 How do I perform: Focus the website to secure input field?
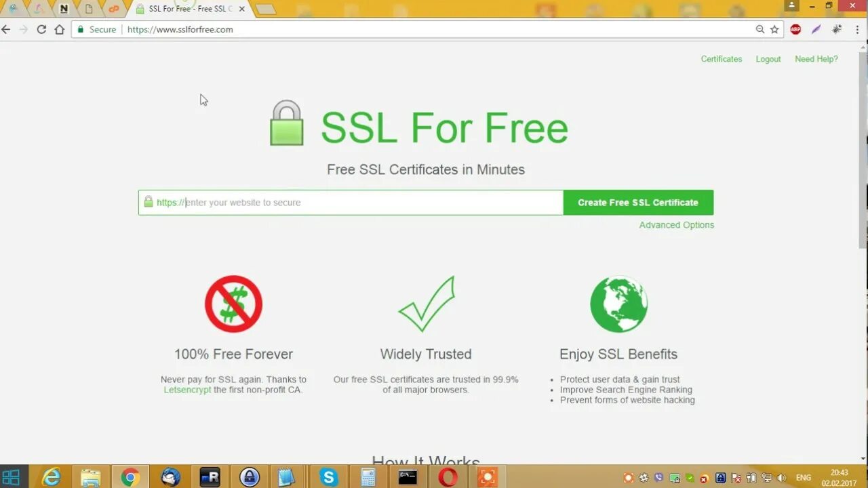(x=351, y=203)
